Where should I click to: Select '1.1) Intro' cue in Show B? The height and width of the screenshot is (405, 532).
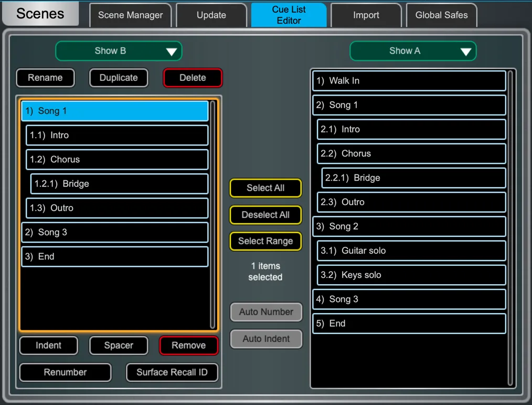coord(117,135)
